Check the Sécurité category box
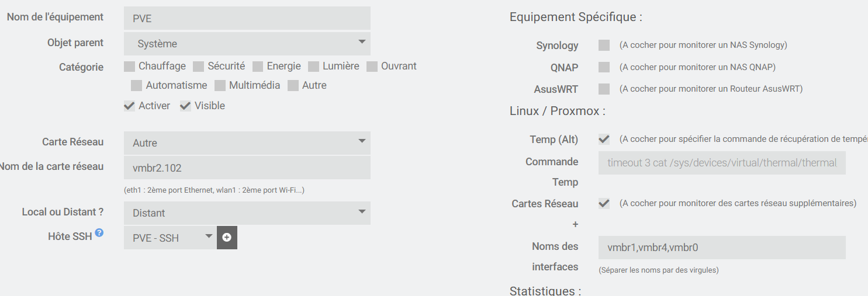Screen dimensions: 868x296 tap(199, 66)
